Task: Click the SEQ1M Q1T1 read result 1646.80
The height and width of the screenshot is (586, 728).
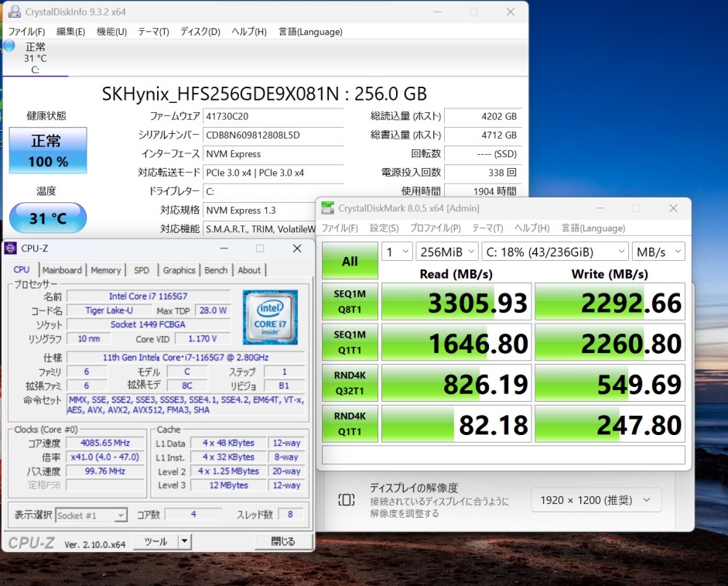Action: [456, 342]
